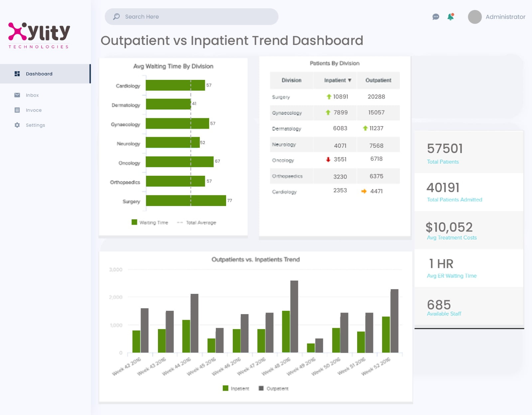Click orange right arrow beside Cardiology outpatient
Viewport: 532px width, 415px height.
[364, 191]
